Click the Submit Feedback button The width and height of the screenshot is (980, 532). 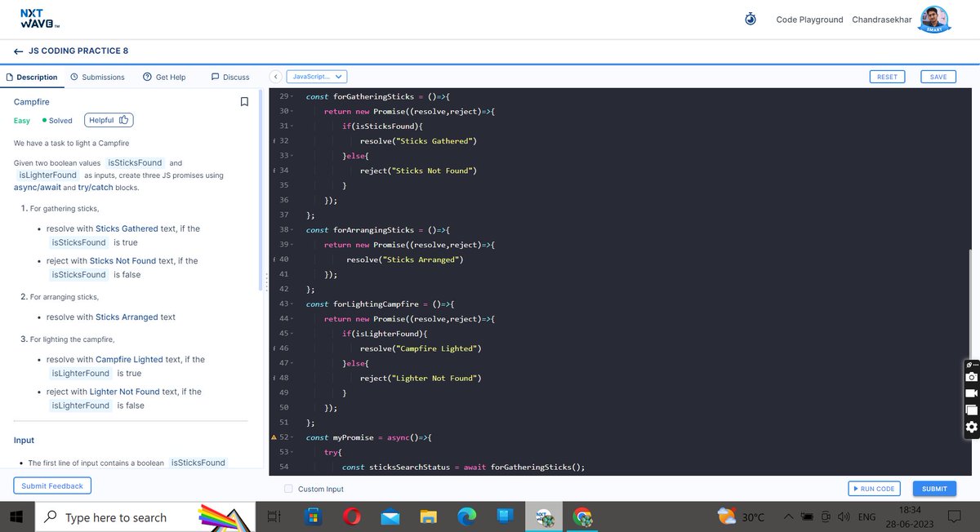click(x=52, y=485)
